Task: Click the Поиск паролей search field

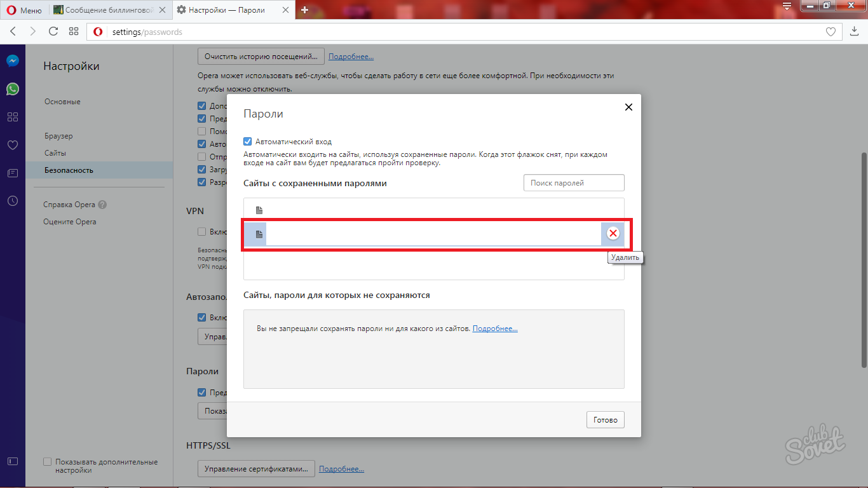Action: (574, 183)
